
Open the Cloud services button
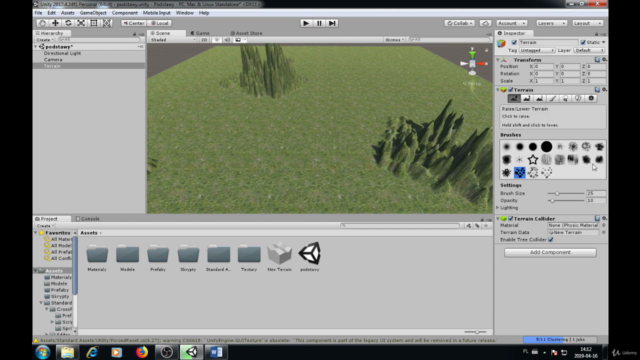pyautogui.click(x=485, y=23)
